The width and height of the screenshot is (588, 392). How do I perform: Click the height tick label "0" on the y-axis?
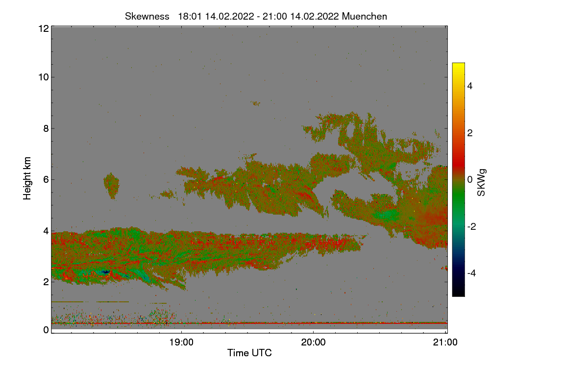pyautogui.click(x=46, y=330)
